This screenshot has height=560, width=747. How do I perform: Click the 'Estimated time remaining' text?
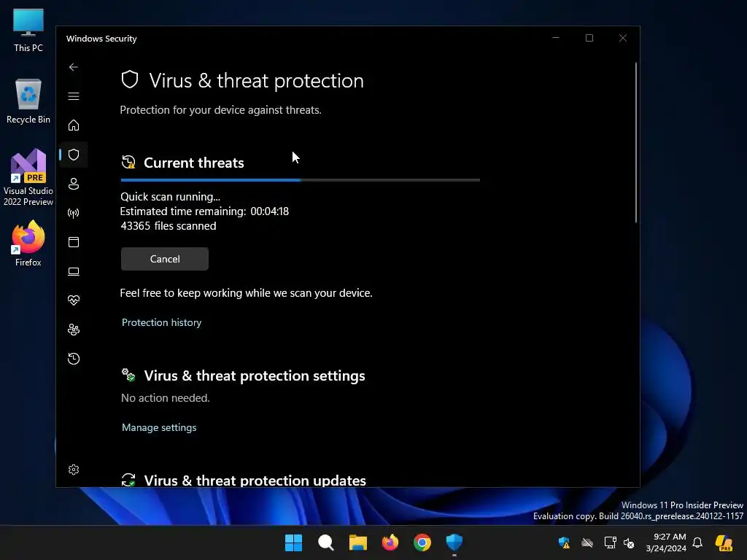204,211
